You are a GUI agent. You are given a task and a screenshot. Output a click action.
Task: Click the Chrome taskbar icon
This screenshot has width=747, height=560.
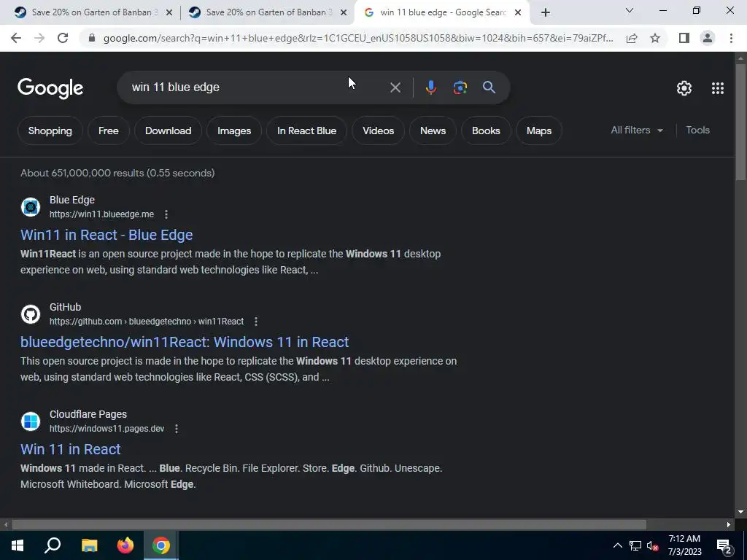coord(161,545)
